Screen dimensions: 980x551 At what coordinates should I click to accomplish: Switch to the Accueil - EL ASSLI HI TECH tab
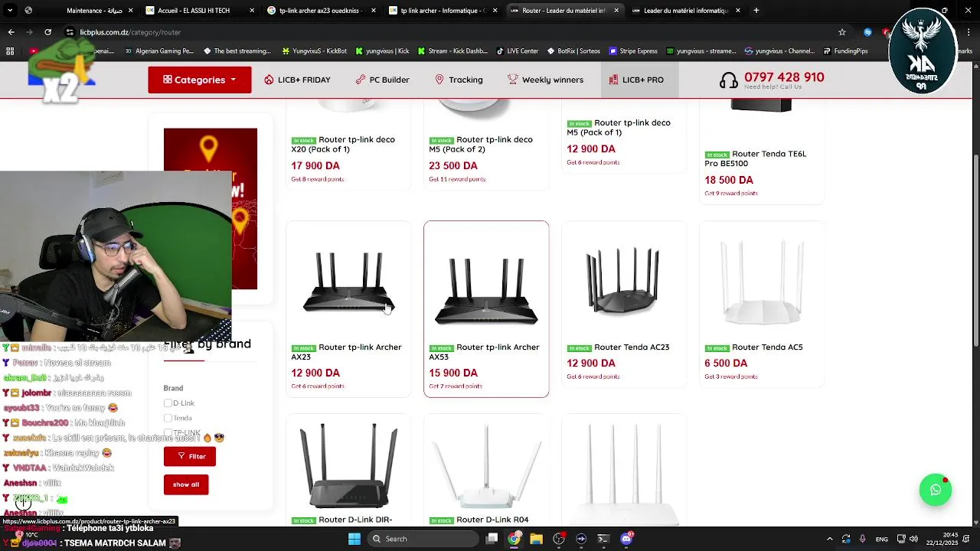tap(194, 11)
